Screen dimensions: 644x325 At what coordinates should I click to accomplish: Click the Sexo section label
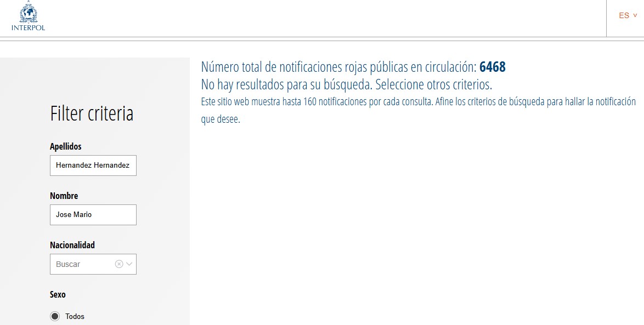(58, 294)
